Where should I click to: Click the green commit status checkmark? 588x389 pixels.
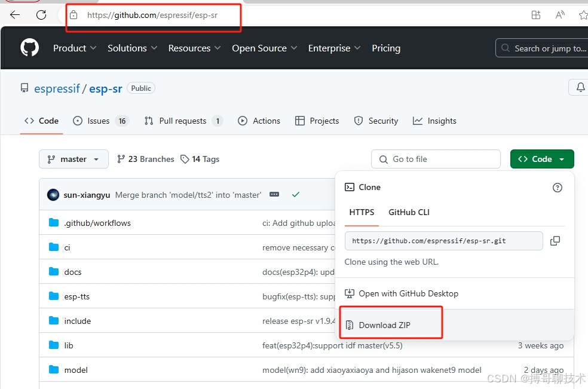point(296,194)
